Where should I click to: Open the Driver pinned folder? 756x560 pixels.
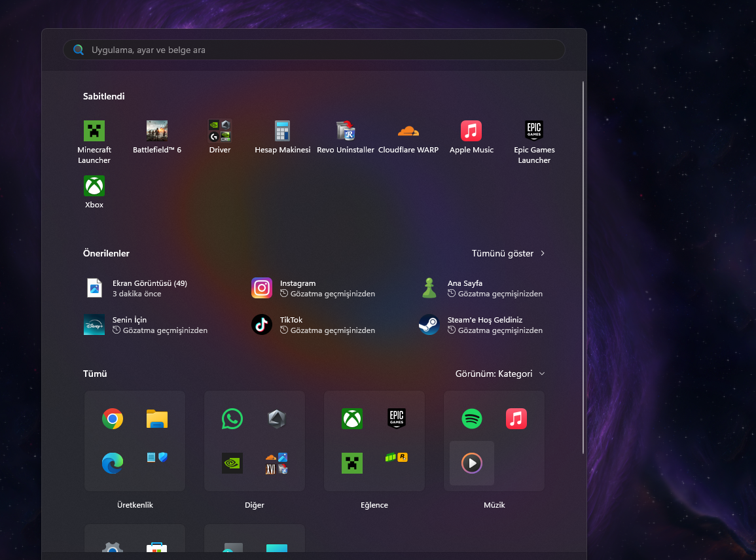pos(220,137)
